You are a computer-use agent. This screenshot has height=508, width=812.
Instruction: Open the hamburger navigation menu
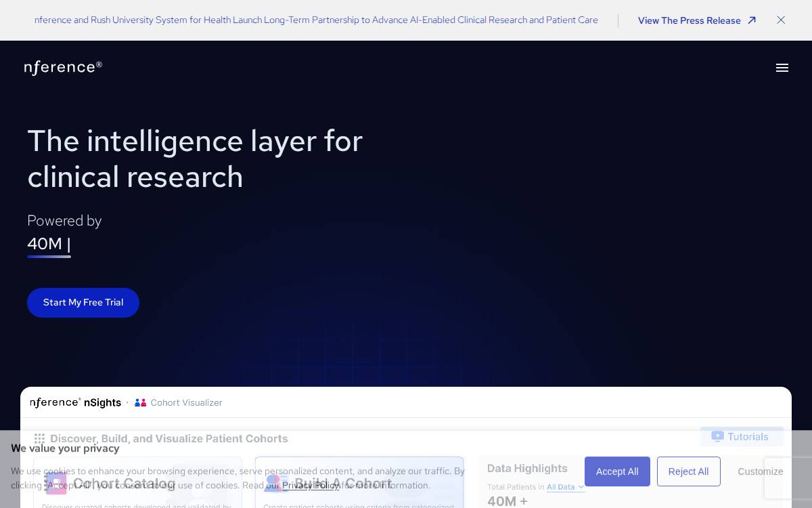pyautogui.click(x=782, y=68)
